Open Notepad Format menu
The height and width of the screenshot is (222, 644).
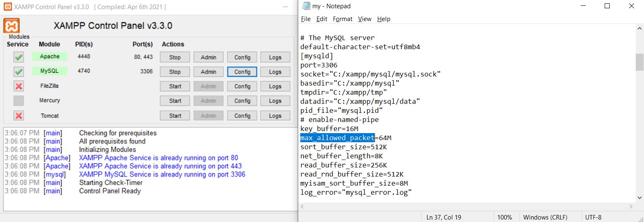pyautogui.click(x=342, y=19)
